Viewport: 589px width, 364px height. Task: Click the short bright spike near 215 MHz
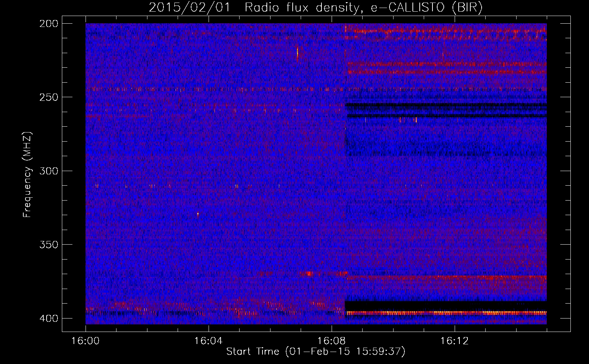tap(297, 53)
